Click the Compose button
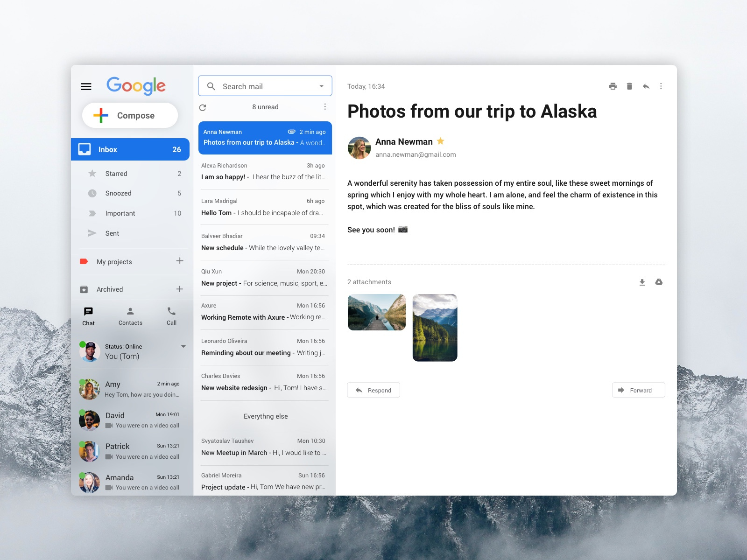 tap(130, 115)
